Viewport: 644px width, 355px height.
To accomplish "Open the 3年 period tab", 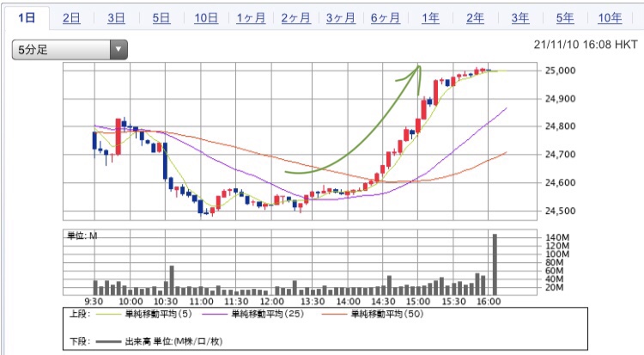I will [520, 18].
